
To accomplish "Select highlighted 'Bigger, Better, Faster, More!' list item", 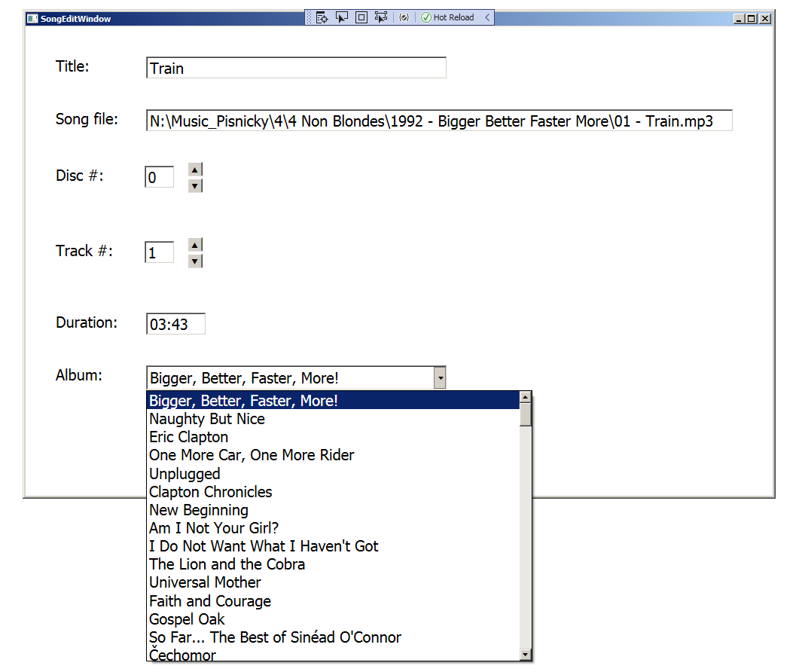I will pyautogui.click(x=334, y=401).
